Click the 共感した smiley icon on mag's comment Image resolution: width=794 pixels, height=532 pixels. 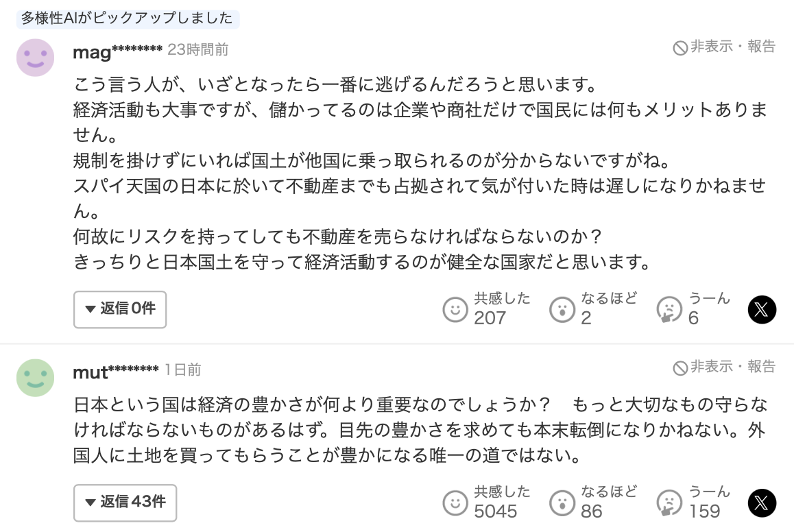[x=455, y=310]
